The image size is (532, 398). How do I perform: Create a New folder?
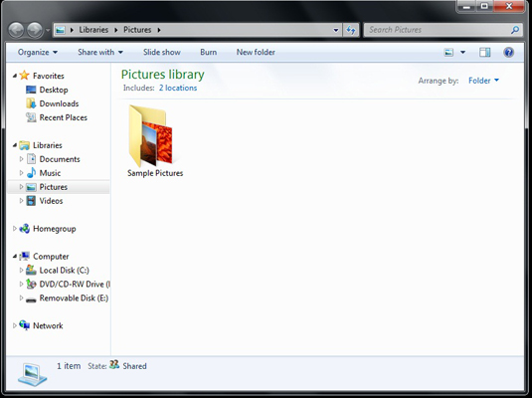tap(256, 53)
